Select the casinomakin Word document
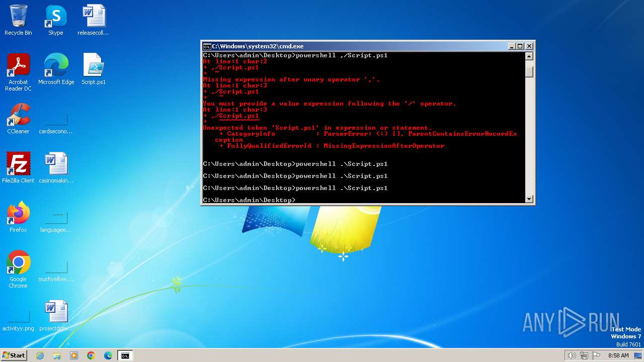Viewport: 644px width, 362px height. click(x=56, y=168)
